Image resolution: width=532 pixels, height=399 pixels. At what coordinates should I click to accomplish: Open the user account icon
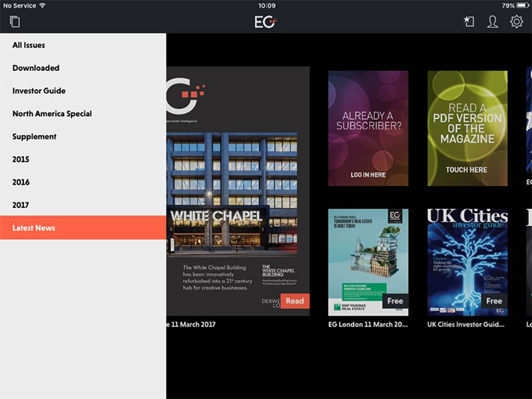coord(492,22)
